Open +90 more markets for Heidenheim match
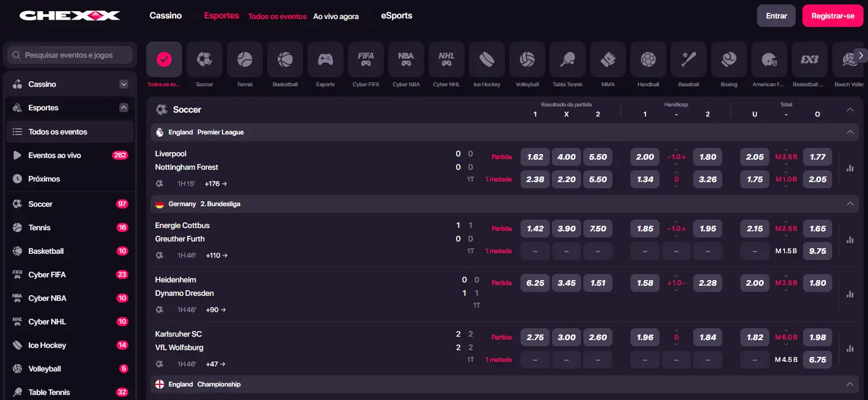This screenshot has width=868, height=400. [216, 309]
